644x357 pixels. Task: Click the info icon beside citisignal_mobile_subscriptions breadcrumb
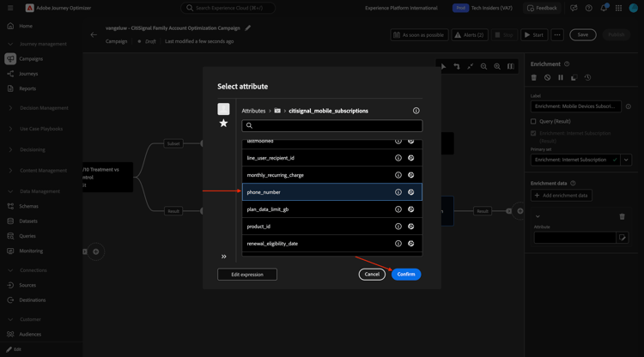[x=416, y=111]
